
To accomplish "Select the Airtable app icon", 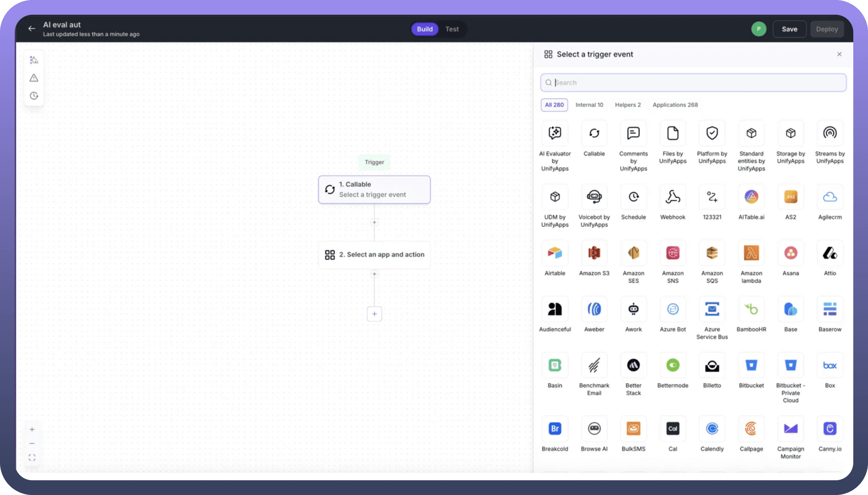I will coord(555,253).
